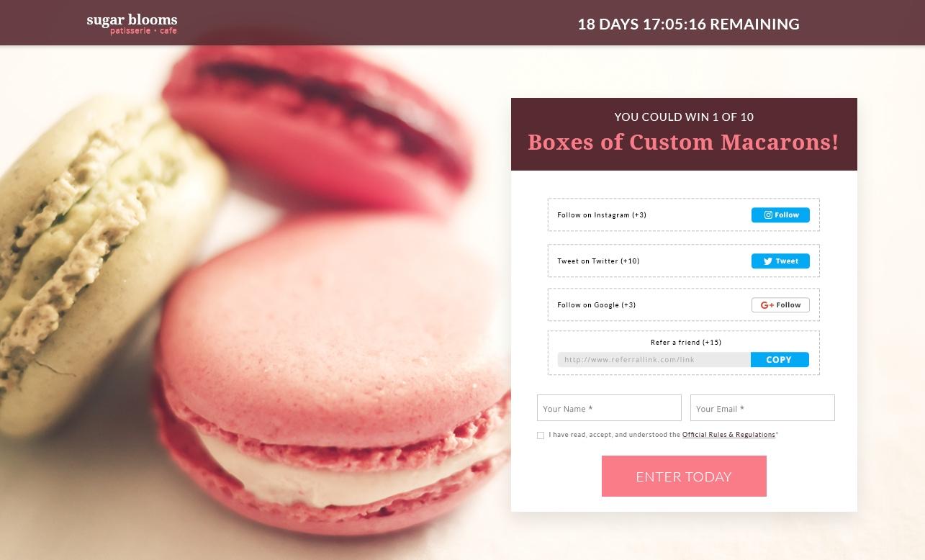Select the referral link URL field
This screenshot has height=560, width=925.
654,359
